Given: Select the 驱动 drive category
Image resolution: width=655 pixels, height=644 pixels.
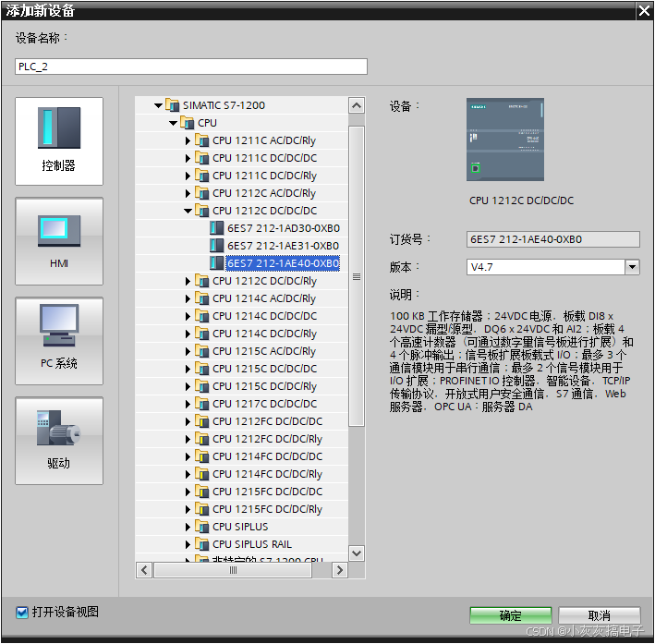Looking at the screenshot, I should 59,441.
